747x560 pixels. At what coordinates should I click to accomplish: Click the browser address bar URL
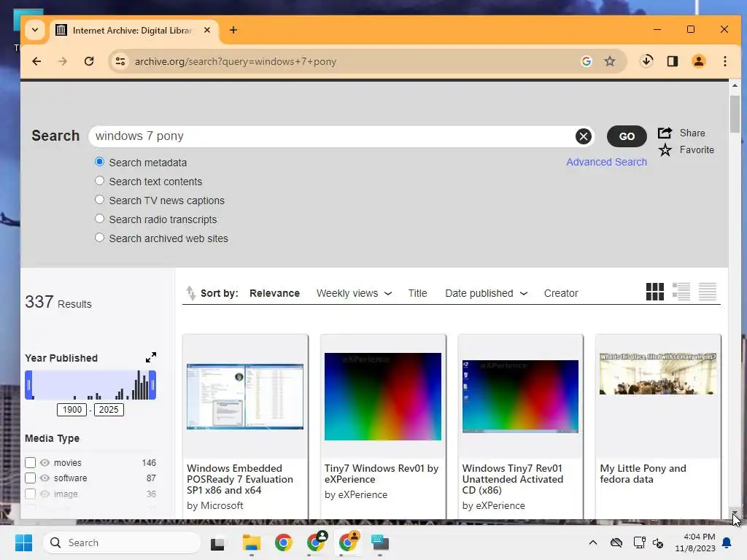coord(236,61)
